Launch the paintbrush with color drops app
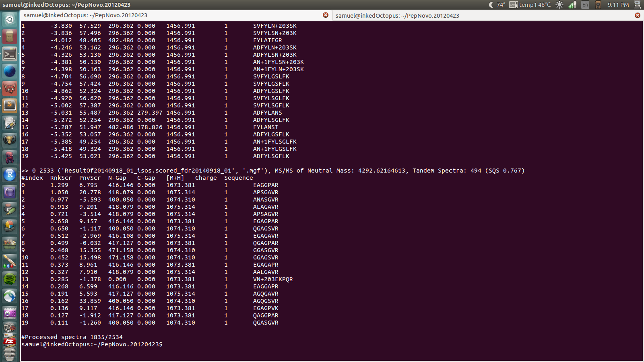Viewport: 644px width, 362px height. pyautogui.click(x=10, y=261)
